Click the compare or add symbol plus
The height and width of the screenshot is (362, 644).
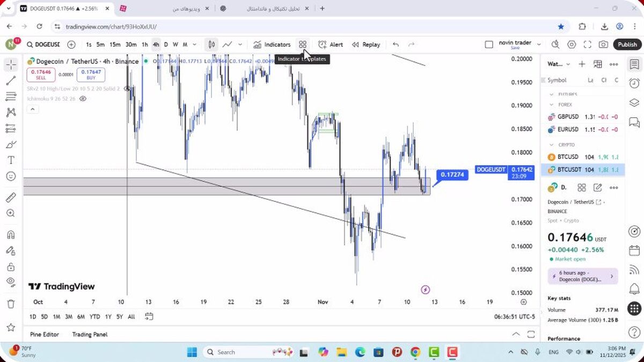(71, 45)
